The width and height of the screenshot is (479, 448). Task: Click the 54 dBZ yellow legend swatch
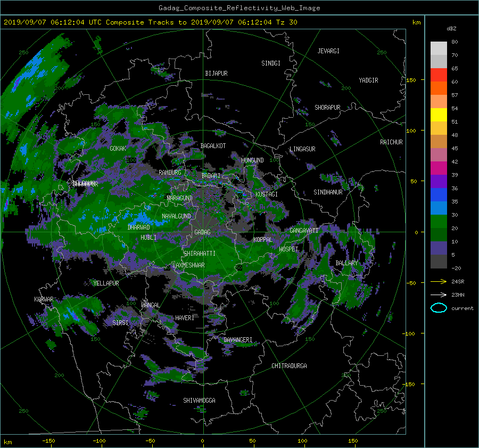click(439, 115)
